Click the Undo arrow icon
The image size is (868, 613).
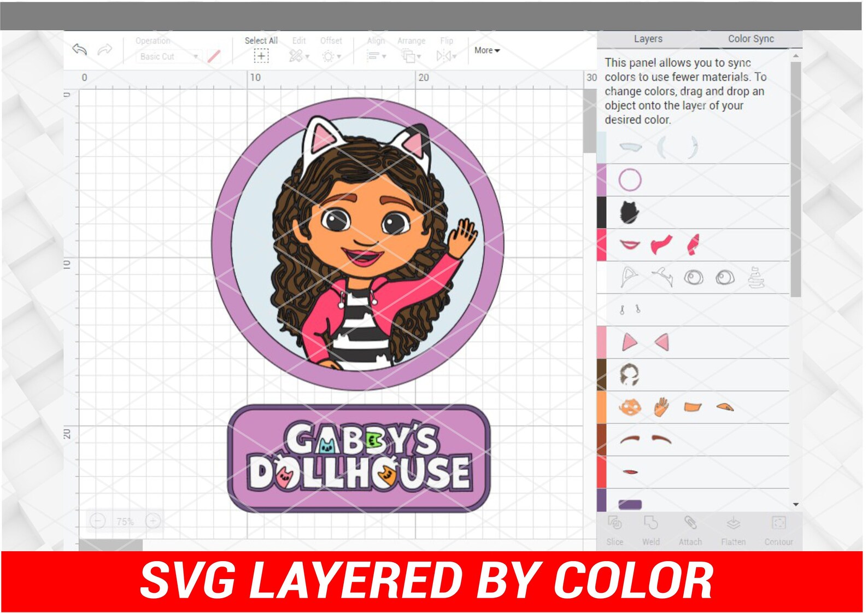click(80, 49)
